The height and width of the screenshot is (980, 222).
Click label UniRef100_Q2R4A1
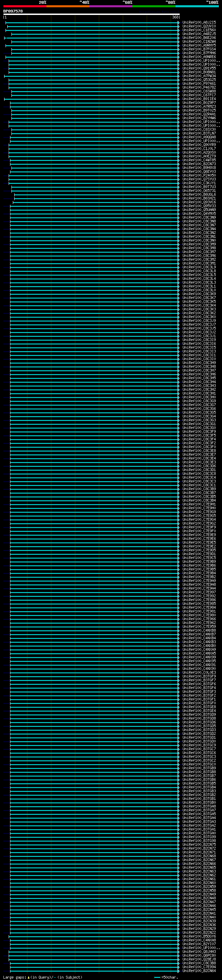tap(199, 114)
